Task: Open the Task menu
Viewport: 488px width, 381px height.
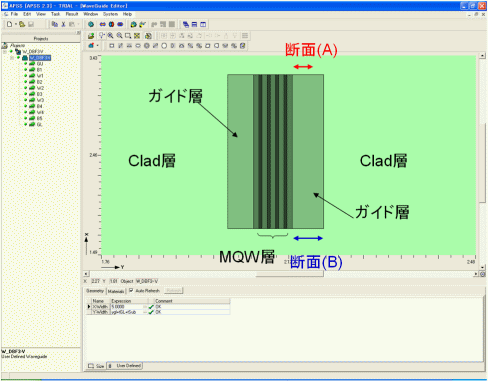Action: pyautogui.click(x=55, y=14)
